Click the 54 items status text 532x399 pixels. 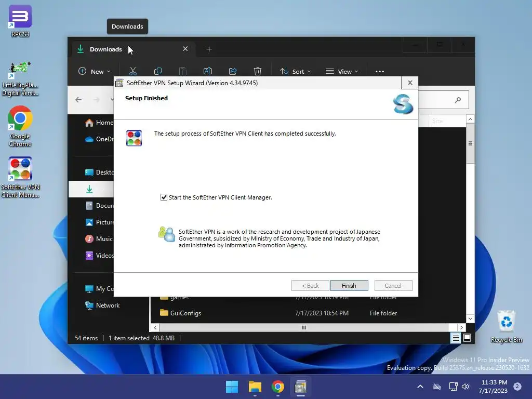(x=86, y=338)
